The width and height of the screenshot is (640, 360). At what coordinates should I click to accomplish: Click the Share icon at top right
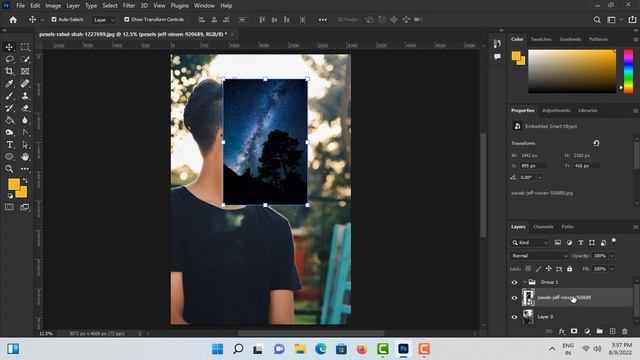(632, 20)
